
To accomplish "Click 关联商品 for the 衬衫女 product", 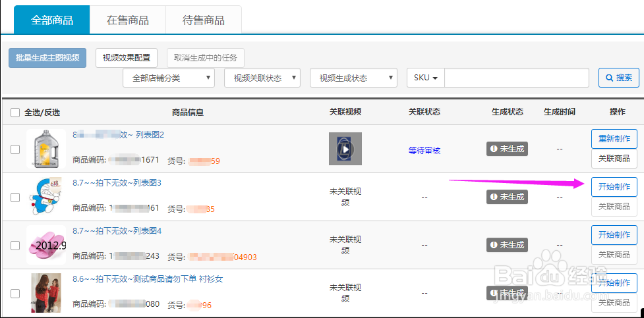I will (x=614, y=303).
